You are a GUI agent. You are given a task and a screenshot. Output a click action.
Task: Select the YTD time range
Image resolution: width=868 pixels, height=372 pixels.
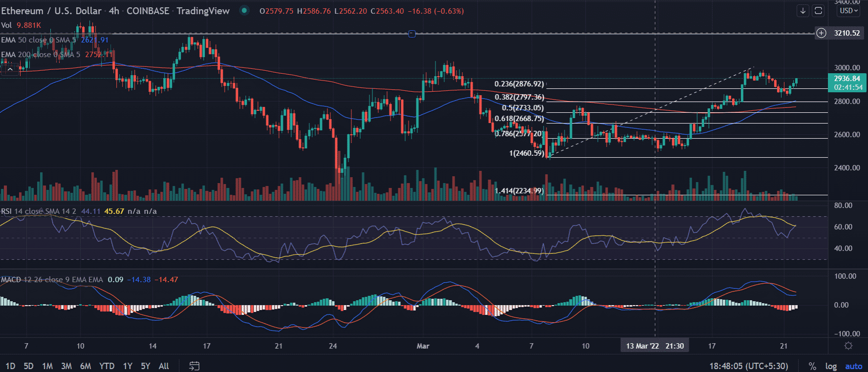(107, 366)
